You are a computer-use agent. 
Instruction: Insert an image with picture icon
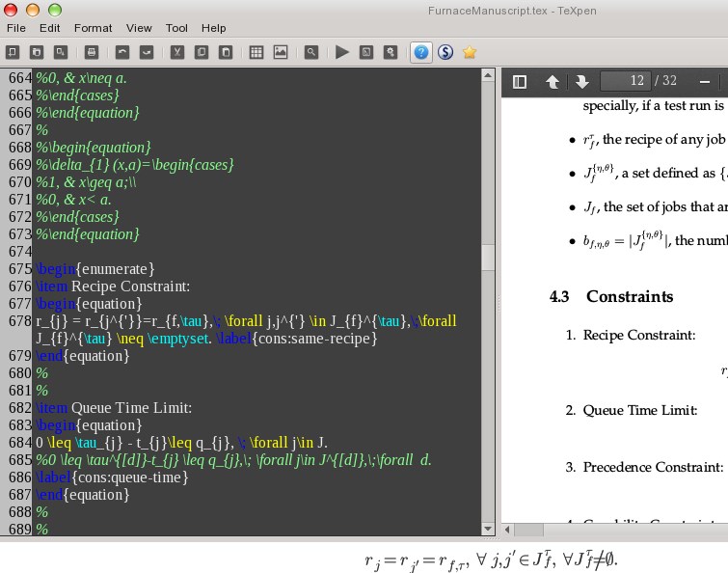tap(281, 52)
